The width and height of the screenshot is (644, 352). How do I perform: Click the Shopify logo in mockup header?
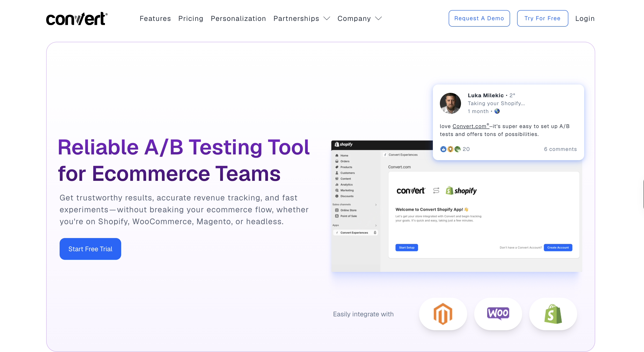pyautogui.click(x=344, y=144)
